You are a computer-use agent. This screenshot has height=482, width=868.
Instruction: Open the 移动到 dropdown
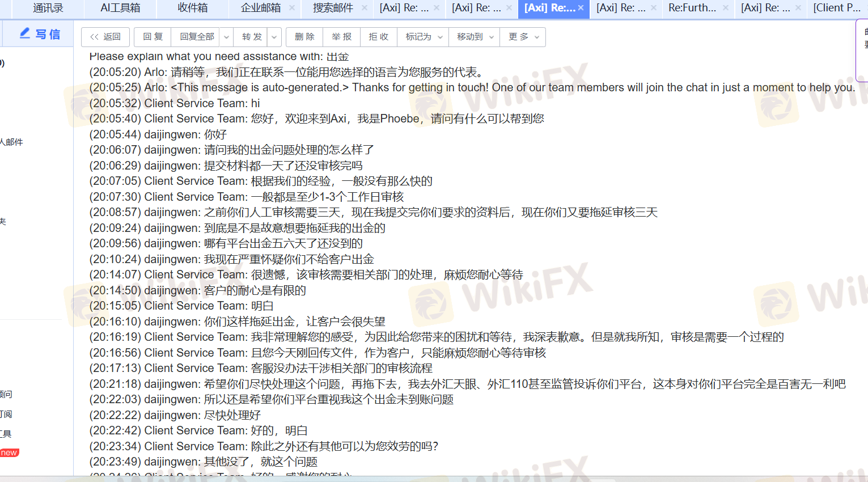point(475,37)
